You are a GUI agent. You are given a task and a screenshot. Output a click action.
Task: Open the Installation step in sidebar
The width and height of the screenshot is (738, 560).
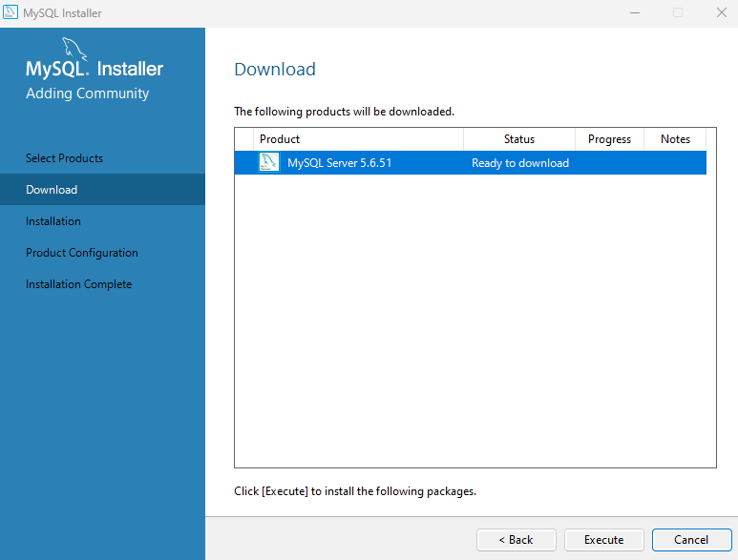(53, 221)
